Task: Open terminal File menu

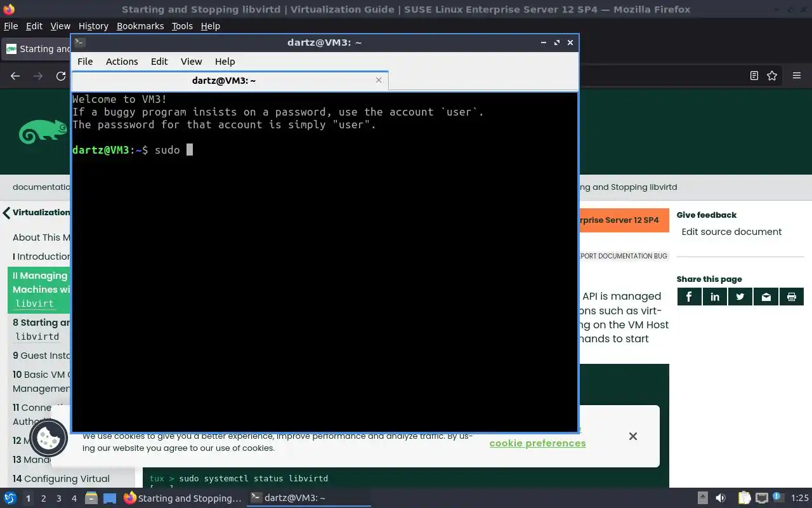Action: click(85, 62)
